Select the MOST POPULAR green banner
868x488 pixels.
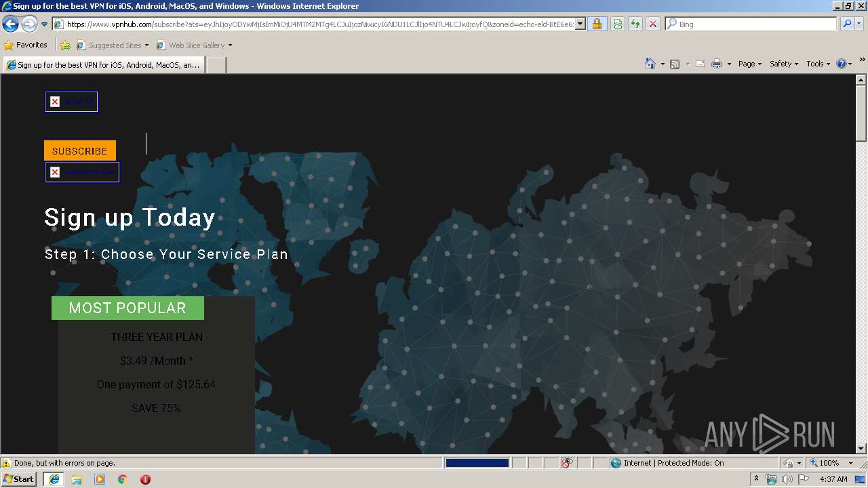click(127, 308)
